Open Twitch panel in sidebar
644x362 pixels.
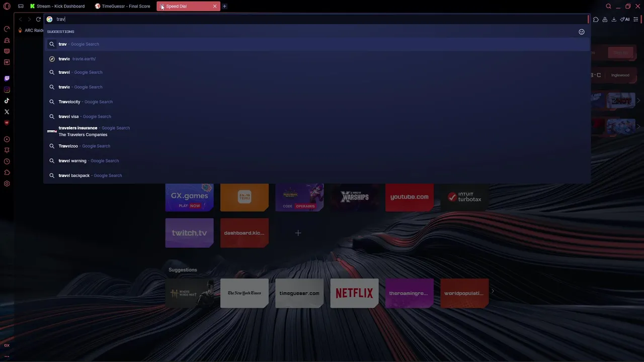[x=7, y=78]
